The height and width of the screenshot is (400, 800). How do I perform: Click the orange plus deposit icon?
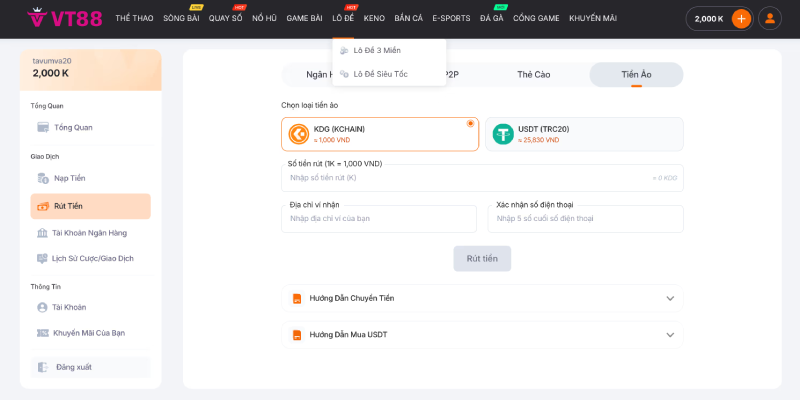point(741,19)
